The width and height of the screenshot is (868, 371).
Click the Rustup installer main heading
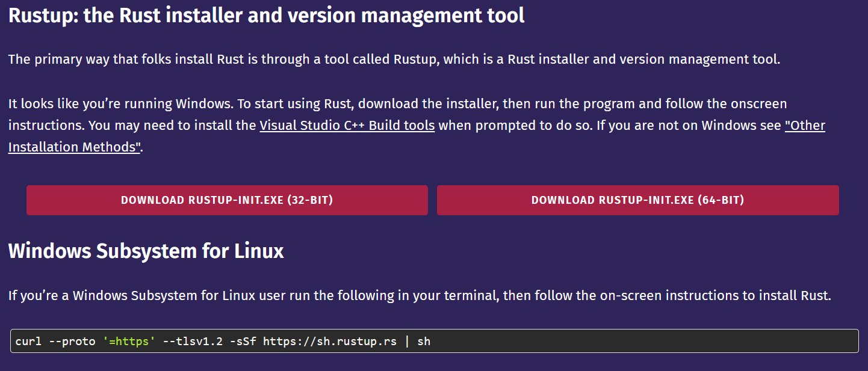point(266,15)
